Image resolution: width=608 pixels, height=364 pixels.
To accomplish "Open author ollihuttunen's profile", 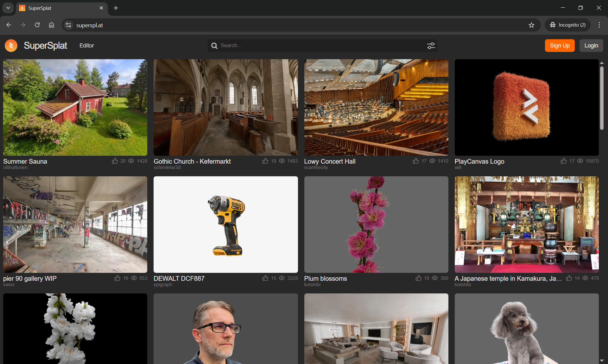I will 15,167.
